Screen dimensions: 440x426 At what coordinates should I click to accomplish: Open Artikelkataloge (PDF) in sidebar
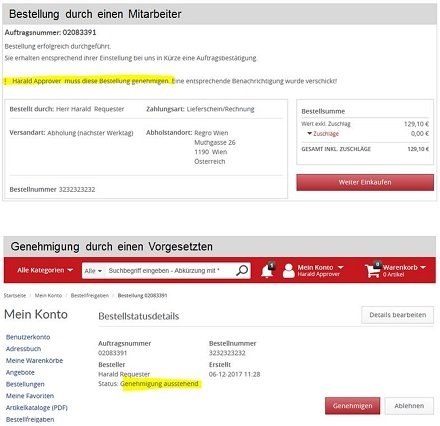click(37, 407)
